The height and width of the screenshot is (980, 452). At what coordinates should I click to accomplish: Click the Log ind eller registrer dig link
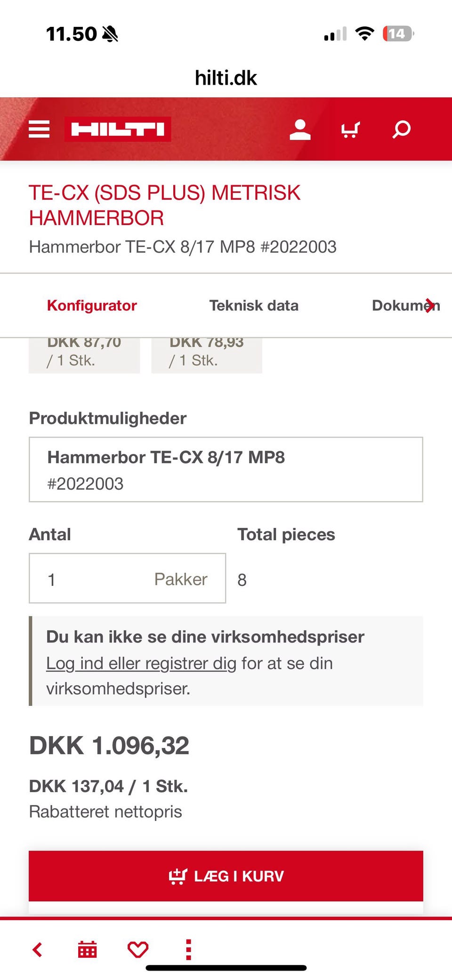[141, 664]
